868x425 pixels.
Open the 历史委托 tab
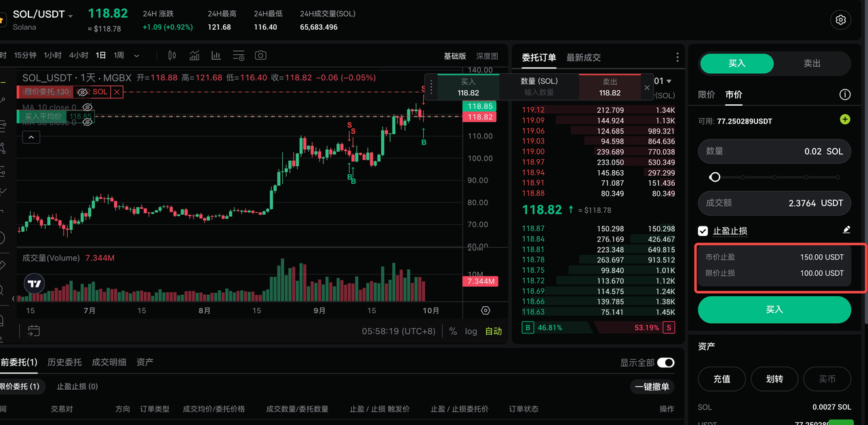click(64, 363)
